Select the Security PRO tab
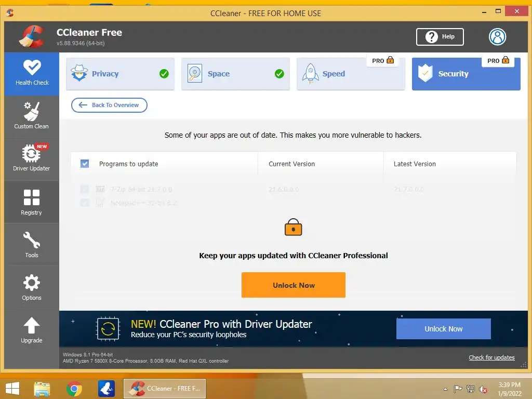 466,74
